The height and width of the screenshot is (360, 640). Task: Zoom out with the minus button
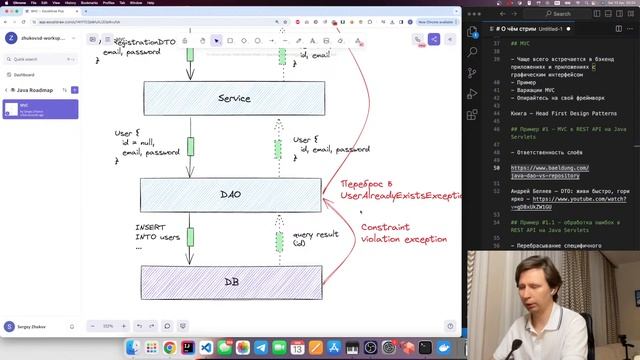(x=93, y=326)
